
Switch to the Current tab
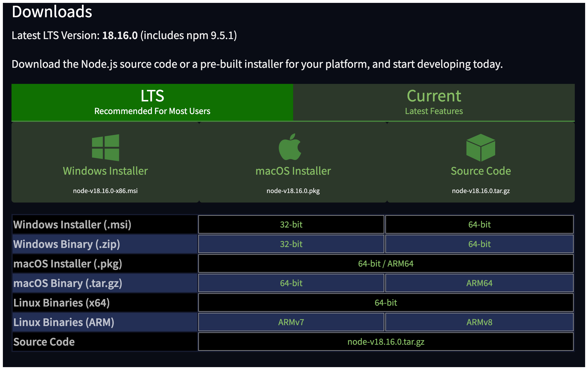(x=434, y=102)
